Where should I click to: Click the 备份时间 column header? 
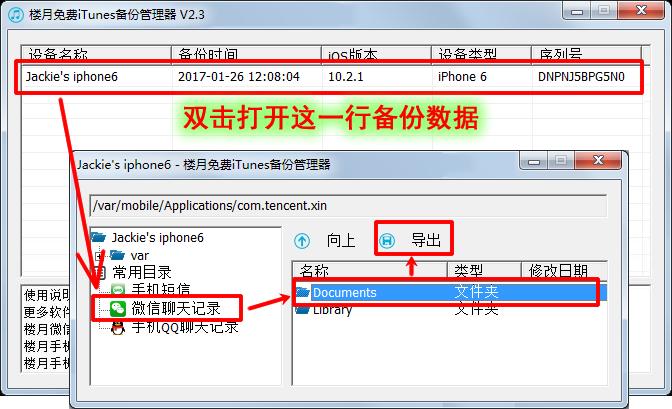246,54
